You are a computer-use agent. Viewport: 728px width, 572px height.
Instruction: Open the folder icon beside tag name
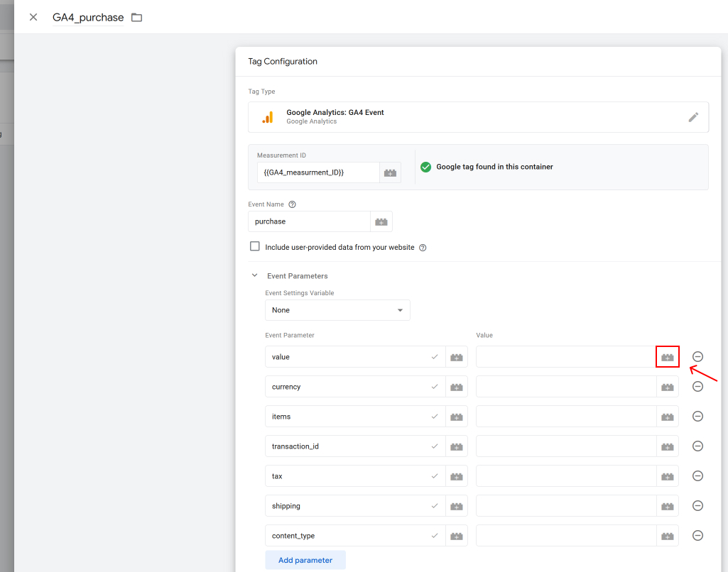(x=136, y=18)
